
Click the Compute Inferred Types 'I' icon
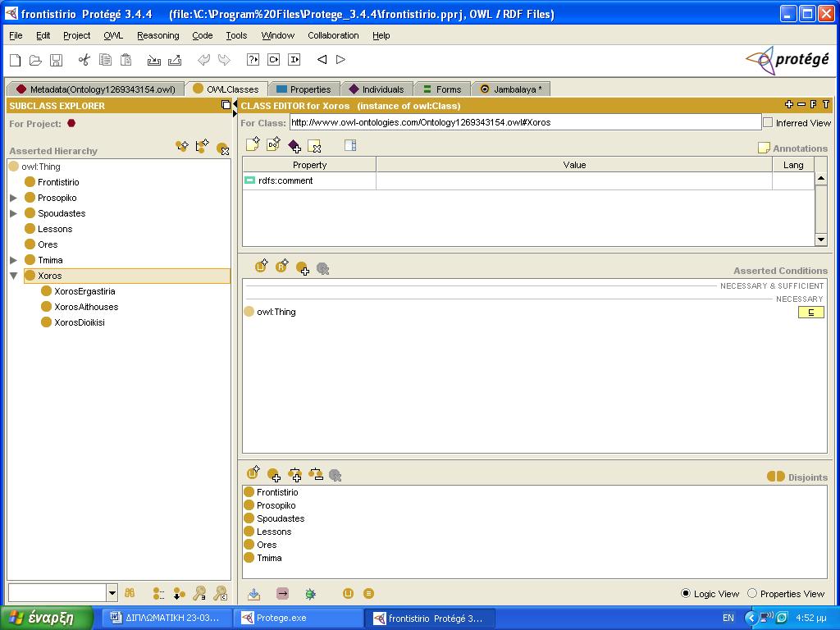[x=294, y=59]
